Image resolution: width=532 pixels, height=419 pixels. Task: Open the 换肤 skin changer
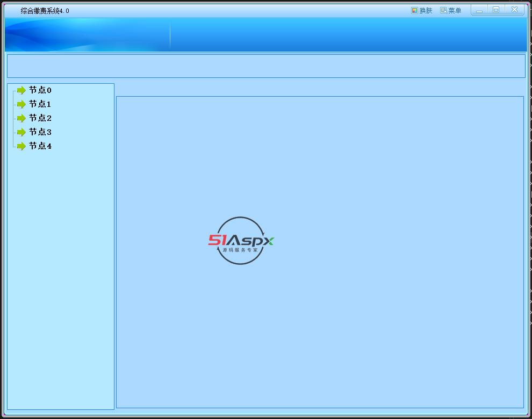[x=422, y=11]
